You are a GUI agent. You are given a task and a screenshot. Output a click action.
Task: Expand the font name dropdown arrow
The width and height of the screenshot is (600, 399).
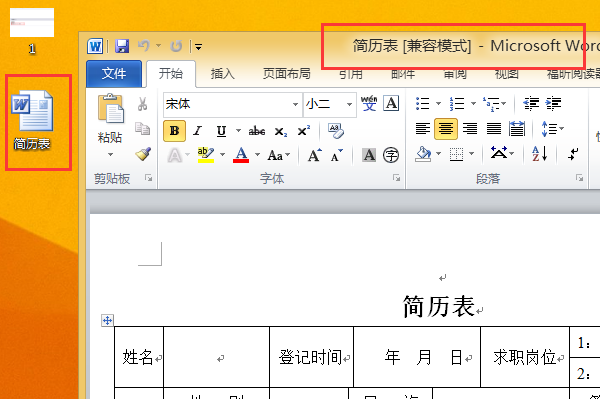pyautogui.click(x=295, y=104)
